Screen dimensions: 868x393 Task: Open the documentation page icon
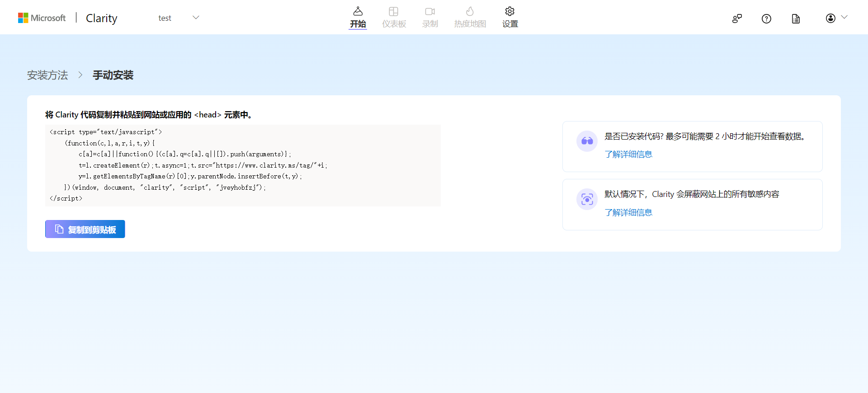point(796,19)
